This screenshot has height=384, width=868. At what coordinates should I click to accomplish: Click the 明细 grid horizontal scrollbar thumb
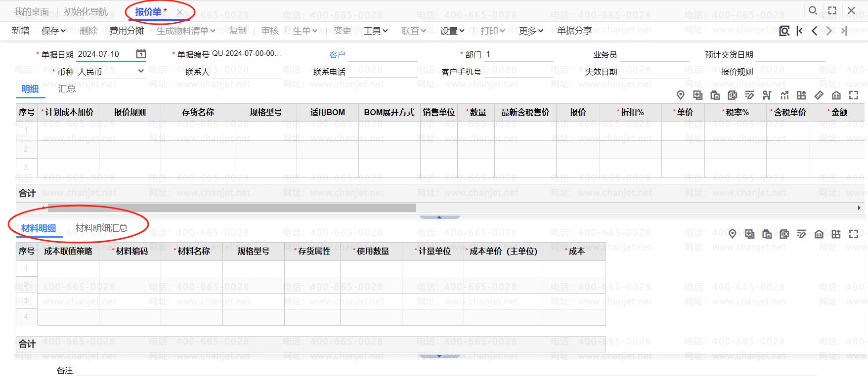[x=231, y=208]
